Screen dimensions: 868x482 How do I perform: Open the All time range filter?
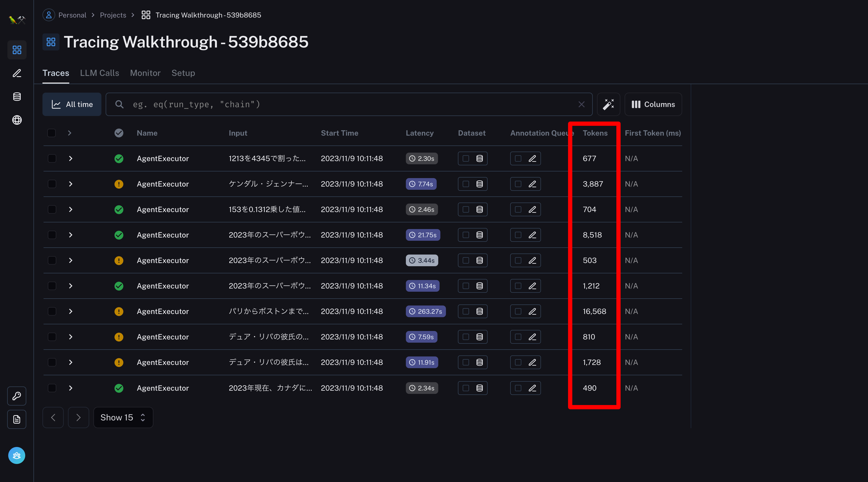click(x=72, y=104)
